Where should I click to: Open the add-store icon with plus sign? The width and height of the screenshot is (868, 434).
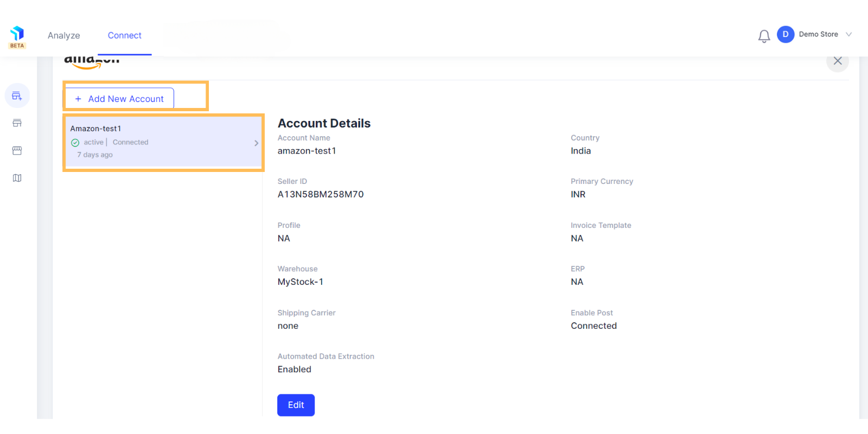pyautogui.click(x=17, y=96)
